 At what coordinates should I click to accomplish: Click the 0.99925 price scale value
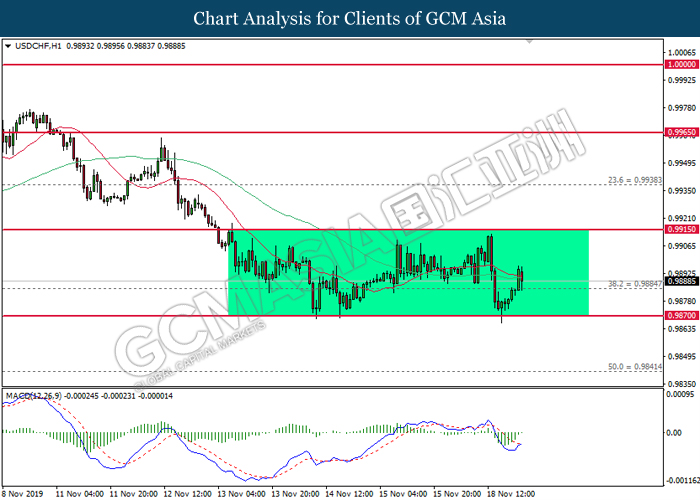pyautogui.click(x=682, y=80)
